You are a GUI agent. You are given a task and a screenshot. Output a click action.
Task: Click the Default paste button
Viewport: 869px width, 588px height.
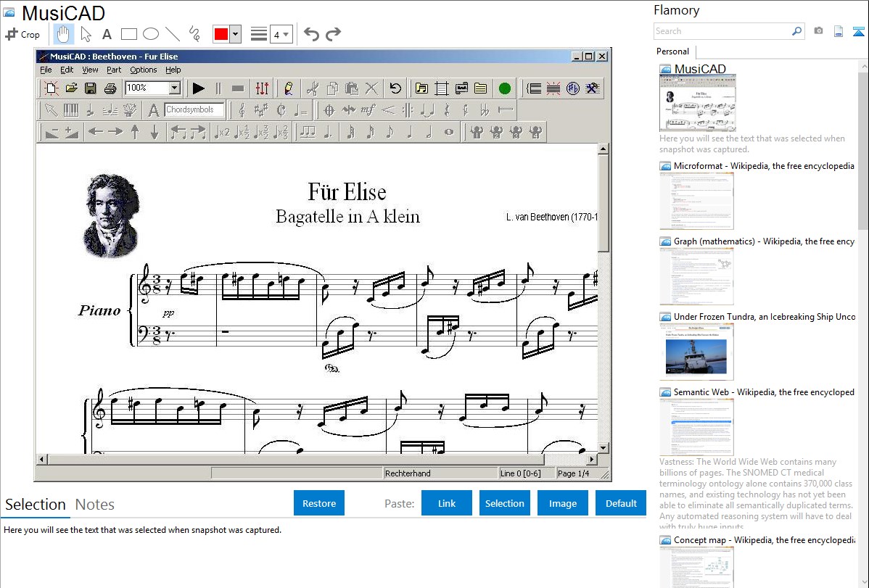coord(621,503)
